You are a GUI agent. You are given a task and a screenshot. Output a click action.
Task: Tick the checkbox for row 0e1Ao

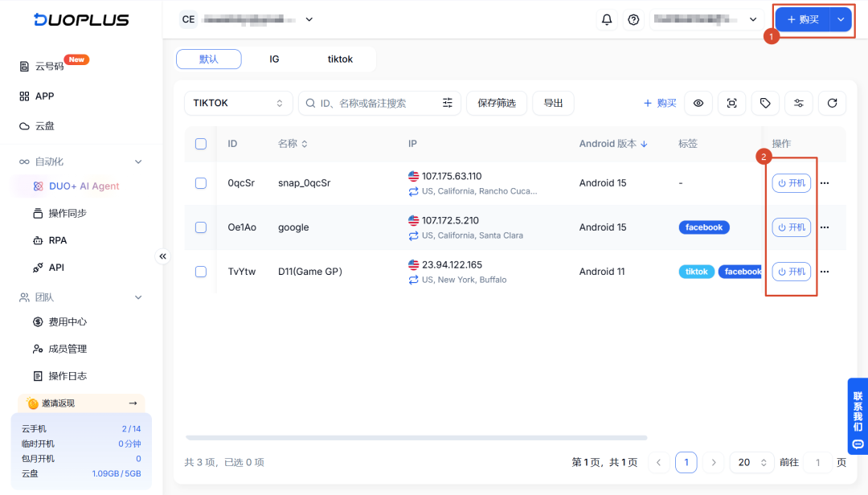pyautogui.click(x=201, y=227)
